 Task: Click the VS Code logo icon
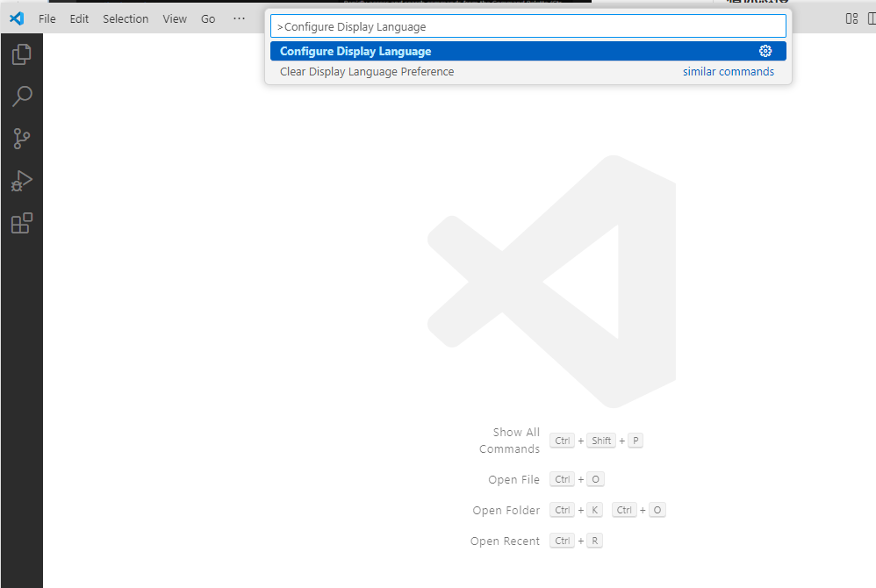coord(17,18)
